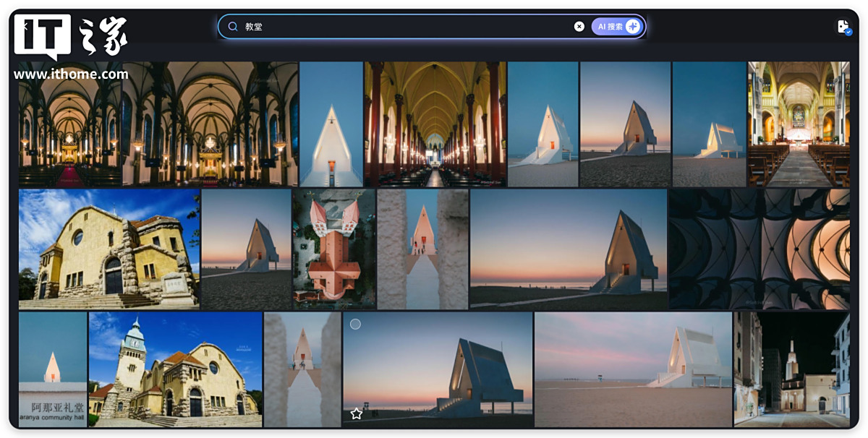Click the AI 搜索 button label
Viewport: 868px width, 438px height.
[x=610, y=27]
